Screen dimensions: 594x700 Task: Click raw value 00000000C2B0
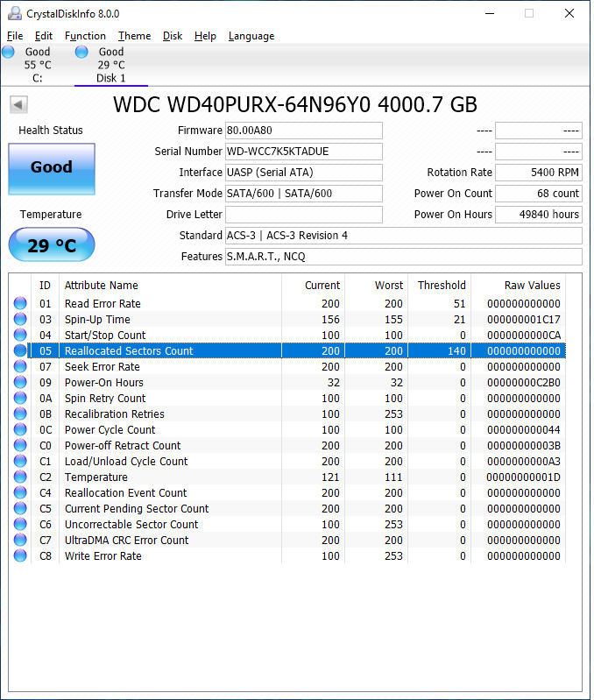click(524, 383)
